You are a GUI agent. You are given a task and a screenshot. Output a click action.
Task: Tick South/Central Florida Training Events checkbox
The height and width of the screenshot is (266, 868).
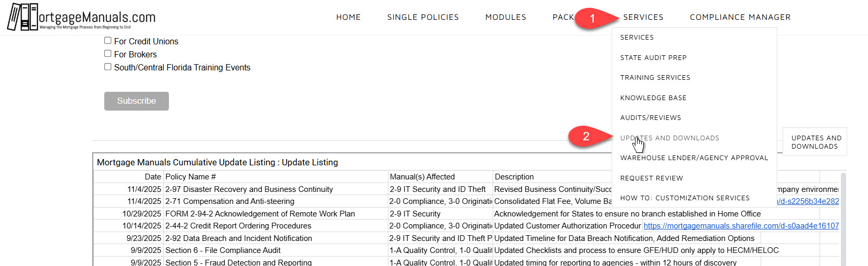click(108, 67)
